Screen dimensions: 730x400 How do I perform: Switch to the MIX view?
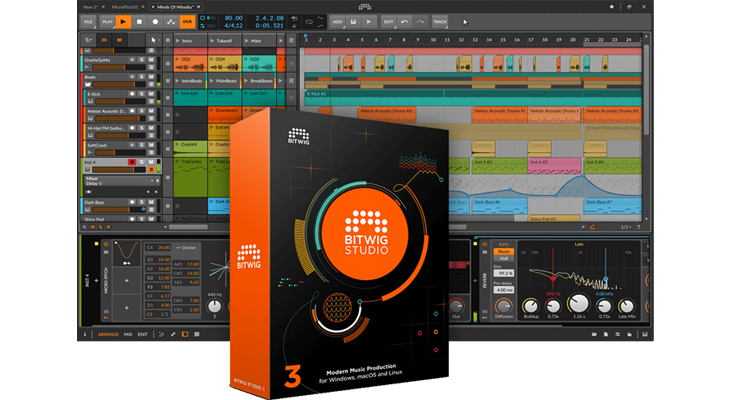(128, 334)
